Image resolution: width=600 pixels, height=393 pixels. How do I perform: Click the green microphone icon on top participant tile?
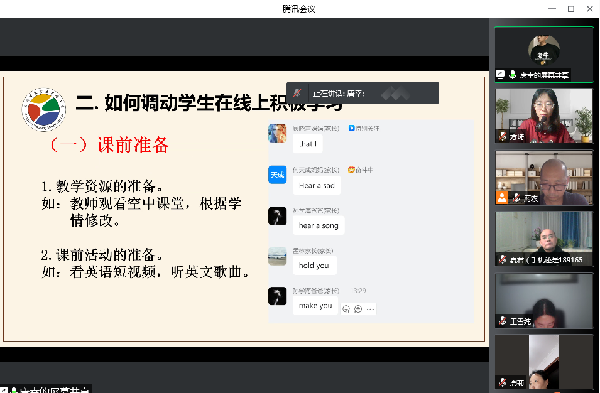[x=512, y=75]
